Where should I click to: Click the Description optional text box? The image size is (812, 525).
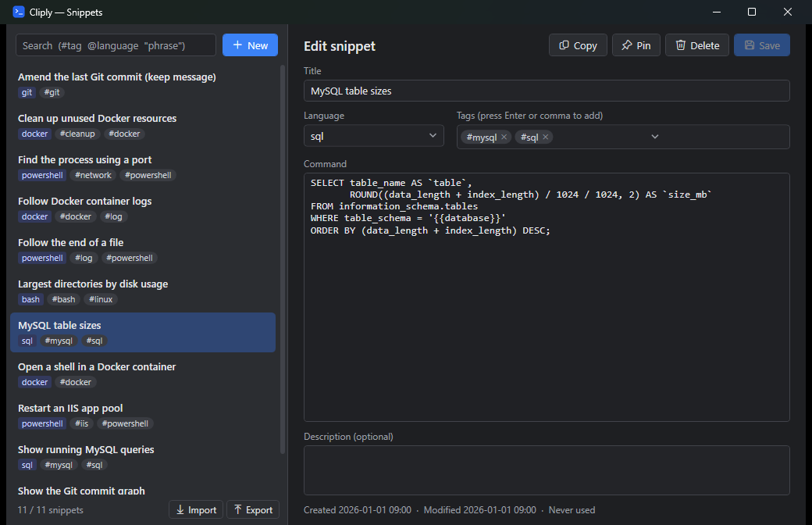click(547, 470)
